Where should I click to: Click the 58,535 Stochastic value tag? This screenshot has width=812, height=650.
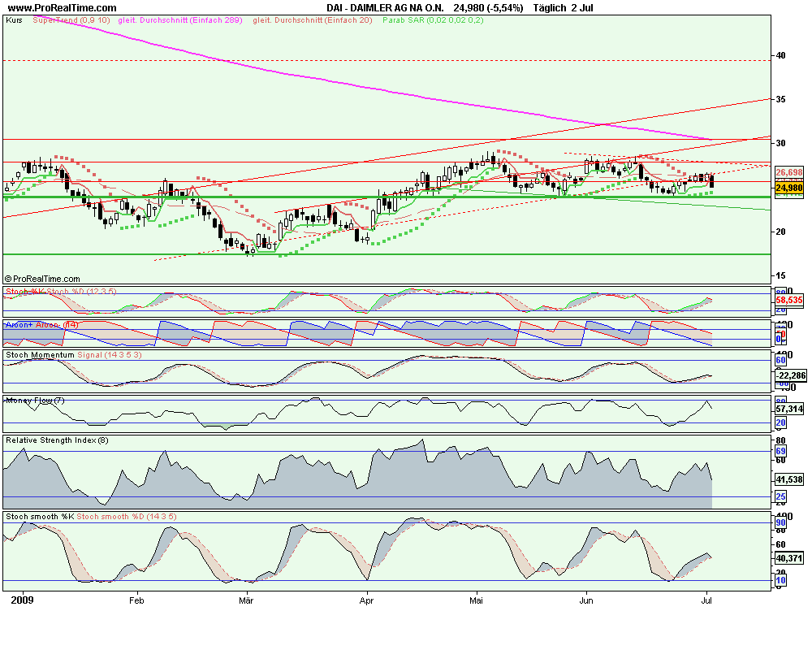click(789, 299)
